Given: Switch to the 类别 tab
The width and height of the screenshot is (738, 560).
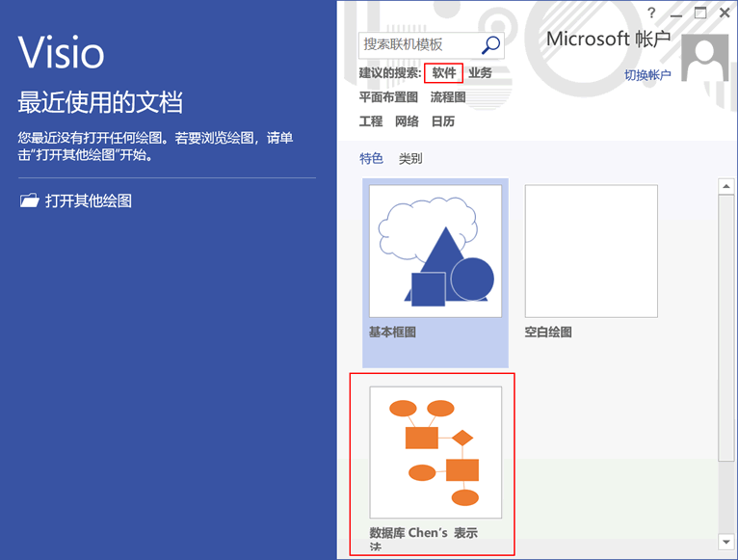Looking at the screenshot, I should 410,159.
